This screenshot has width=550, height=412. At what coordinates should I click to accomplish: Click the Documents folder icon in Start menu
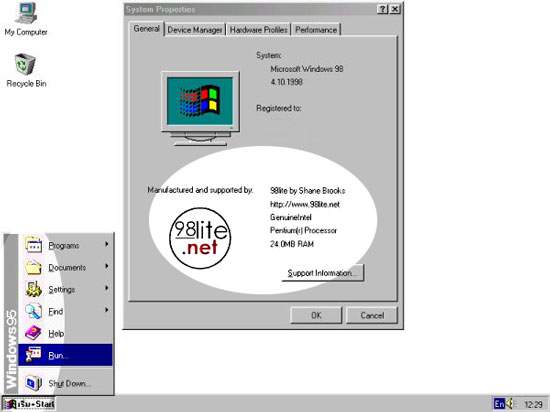click(34, 267)
